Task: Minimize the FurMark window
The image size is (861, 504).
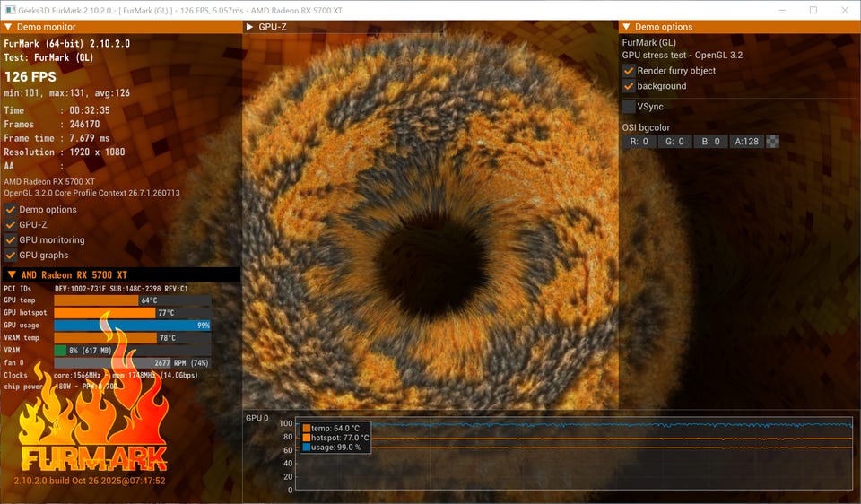Action: click(783, 10)
